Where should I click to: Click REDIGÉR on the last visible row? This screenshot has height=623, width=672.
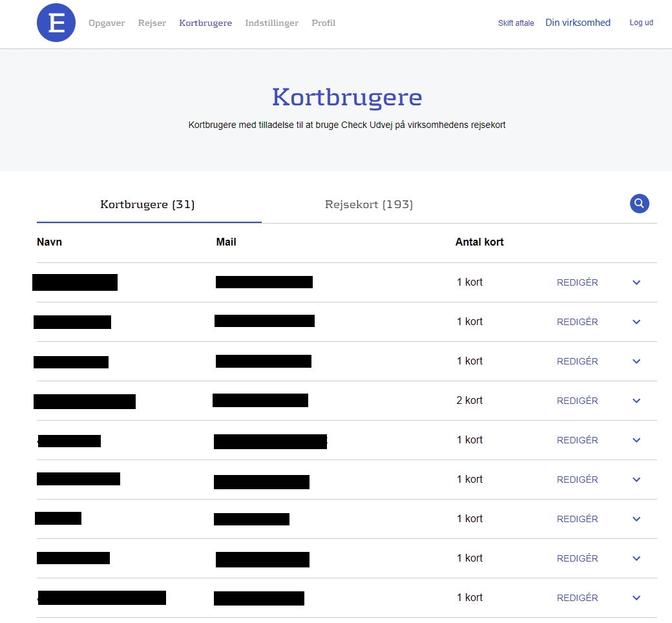pos(577,598)
